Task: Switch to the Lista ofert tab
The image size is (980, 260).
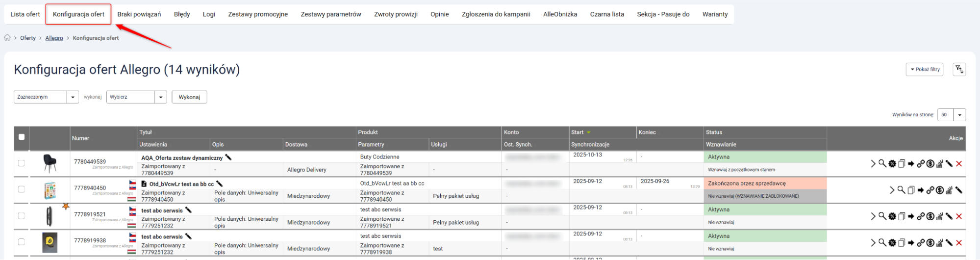Action: click(25, 14)
